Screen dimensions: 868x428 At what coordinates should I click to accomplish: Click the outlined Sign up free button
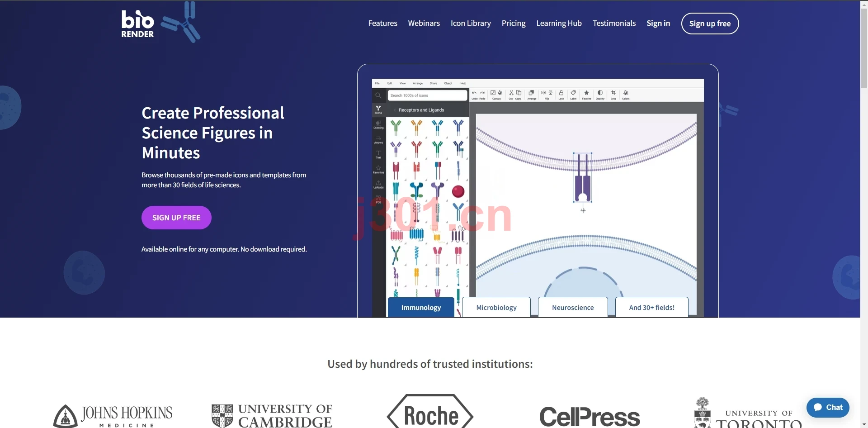click(710, 24)
